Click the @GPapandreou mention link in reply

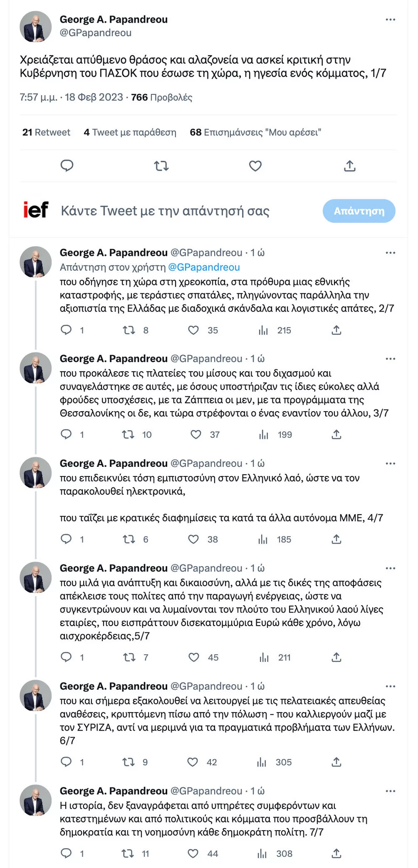[x=204, y=267]
